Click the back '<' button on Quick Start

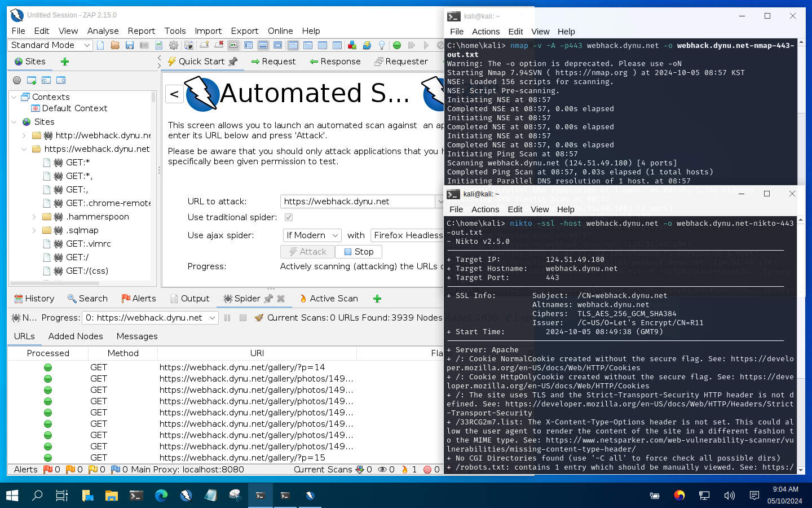[x=174, y=94]
